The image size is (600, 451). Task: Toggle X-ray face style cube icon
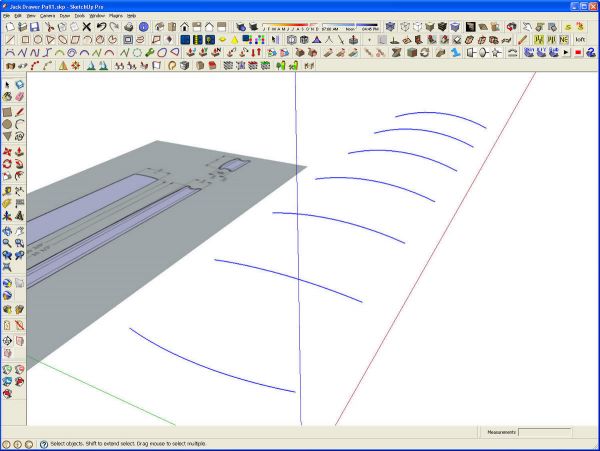pyautogui.click(x=390, y=26)
